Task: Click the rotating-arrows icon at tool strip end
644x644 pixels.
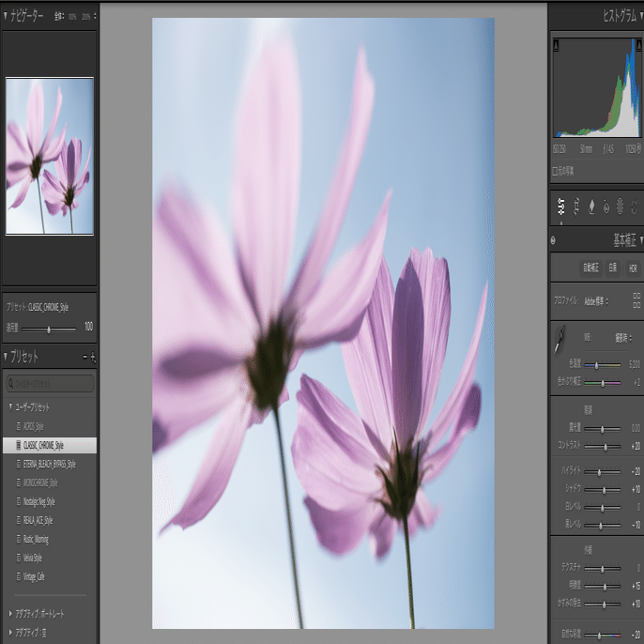Action: coord(635,207)
